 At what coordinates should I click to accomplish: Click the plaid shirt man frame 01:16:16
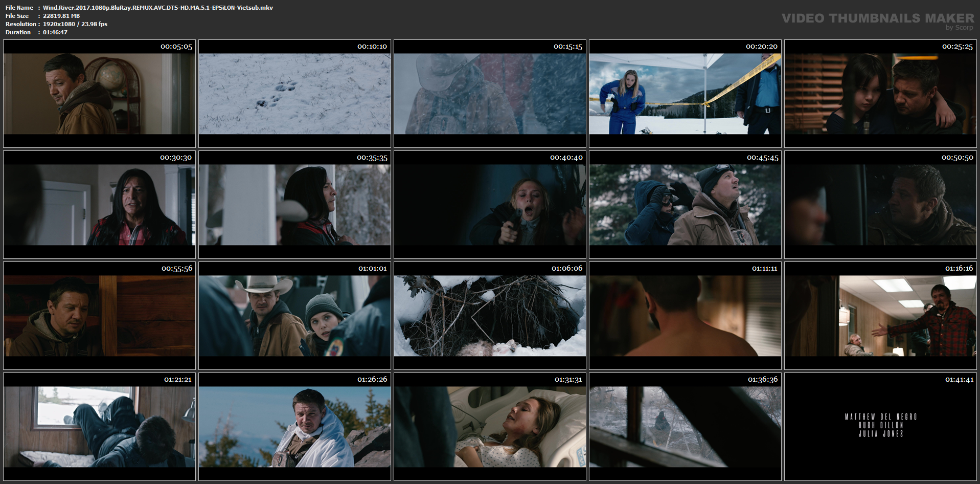880,316
